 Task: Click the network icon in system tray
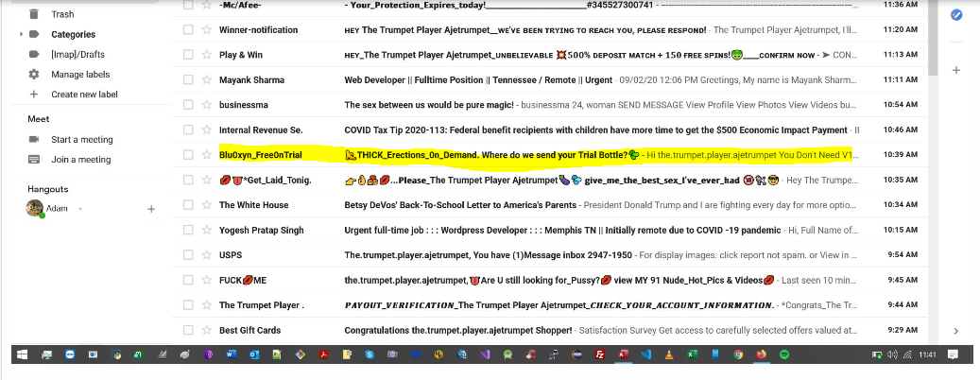point(908,354)
